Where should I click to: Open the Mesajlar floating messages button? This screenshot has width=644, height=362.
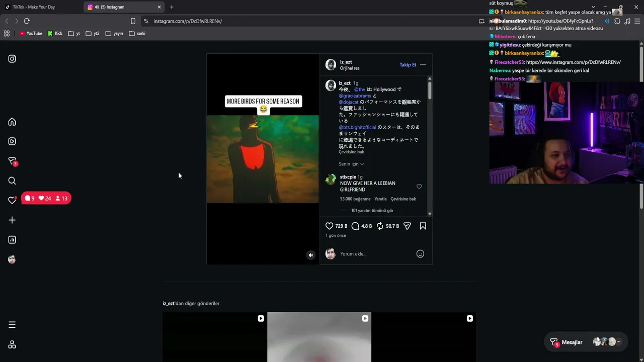click(x=586, y=342)
